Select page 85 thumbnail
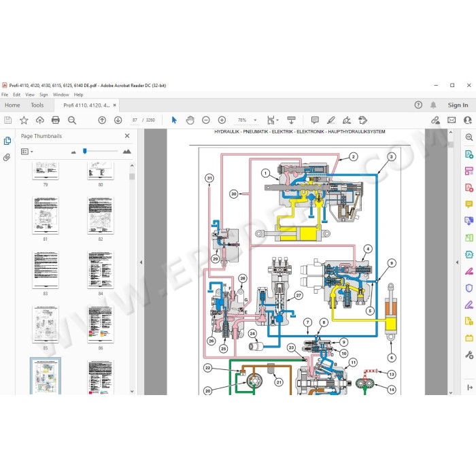Screen dimensions: 476x476 [46, 324]
